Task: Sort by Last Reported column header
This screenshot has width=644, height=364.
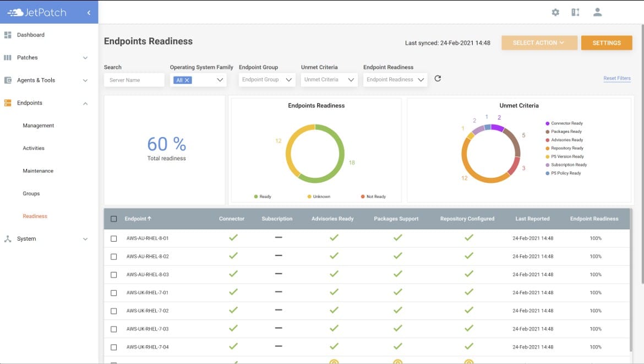Action: pos(532,219)
